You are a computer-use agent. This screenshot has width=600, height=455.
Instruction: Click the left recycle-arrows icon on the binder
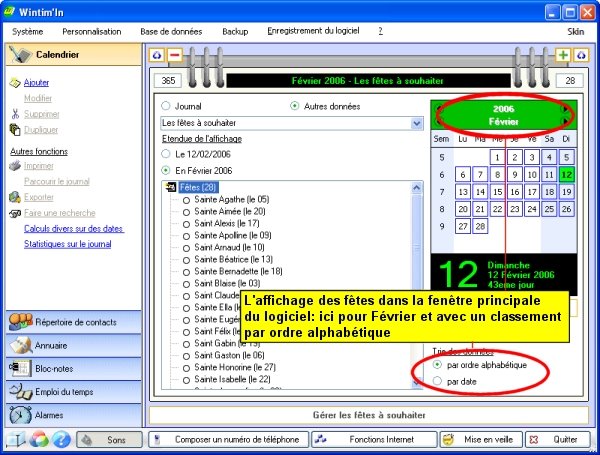coord(157,55)
